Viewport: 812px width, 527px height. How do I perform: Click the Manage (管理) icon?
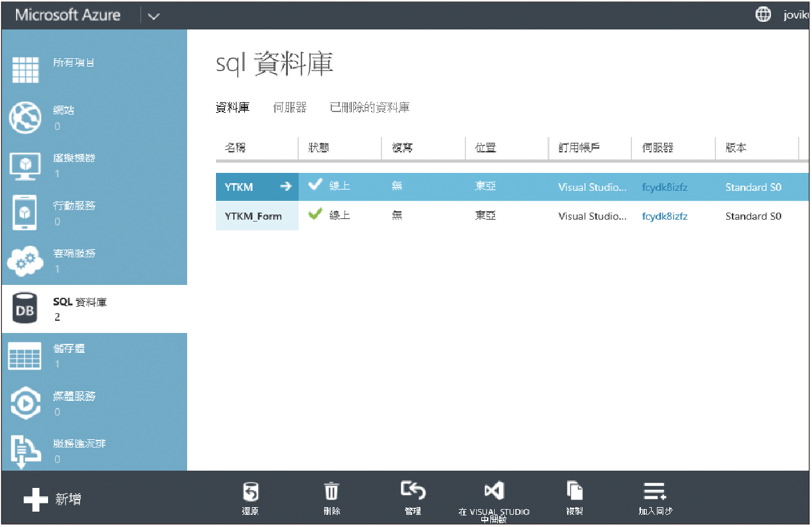[413, 491]
